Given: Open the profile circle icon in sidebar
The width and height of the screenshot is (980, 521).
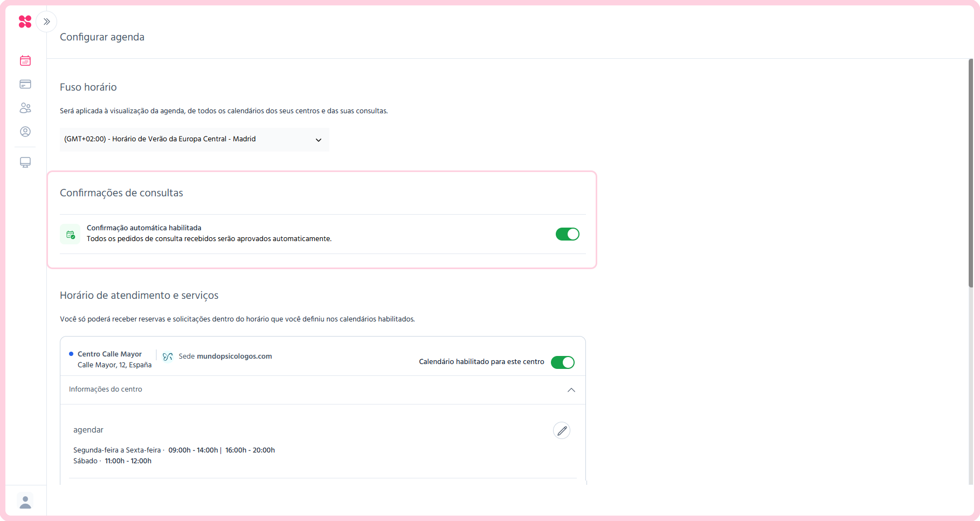Looking at the screenshot, I should pos(25,132).
